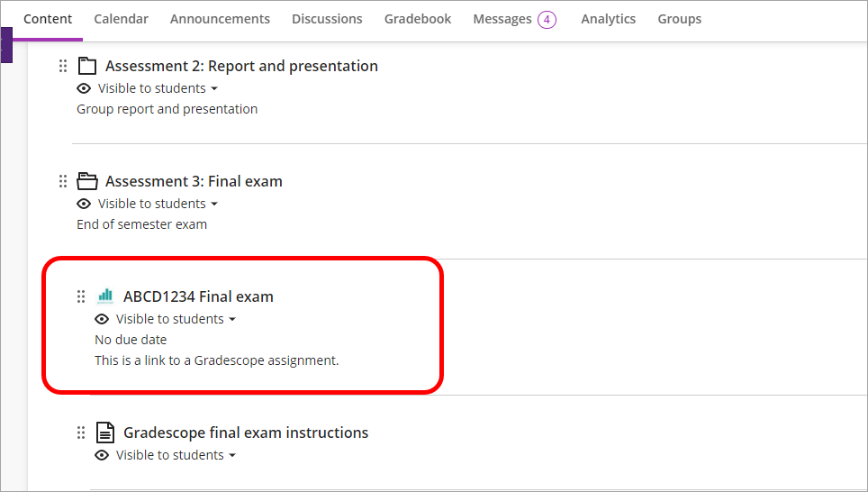Open the visibility dropdown for ABCD1234 Final exam
This screenshot has height=492, width=868.
[232, 319]
